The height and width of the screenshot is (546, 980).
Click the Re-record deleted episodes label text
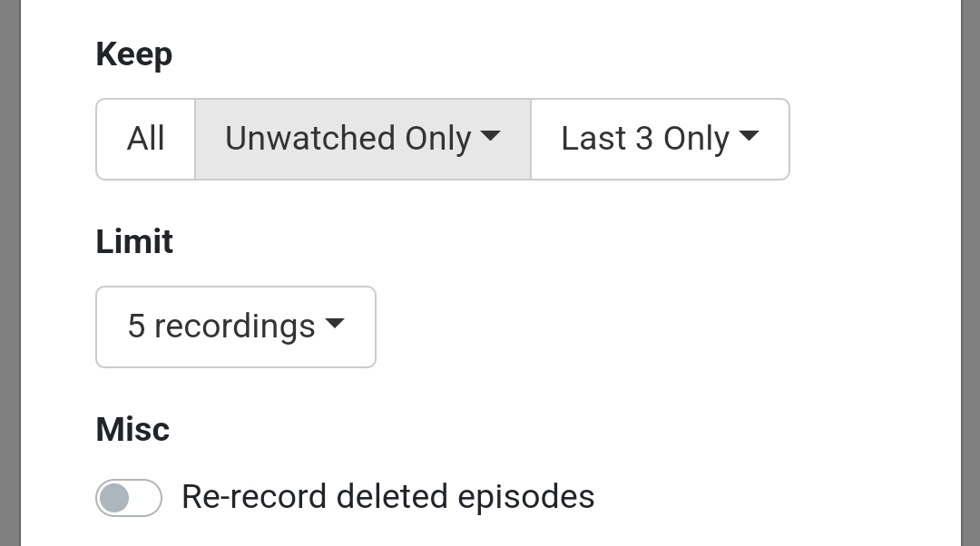pos(387,497)
